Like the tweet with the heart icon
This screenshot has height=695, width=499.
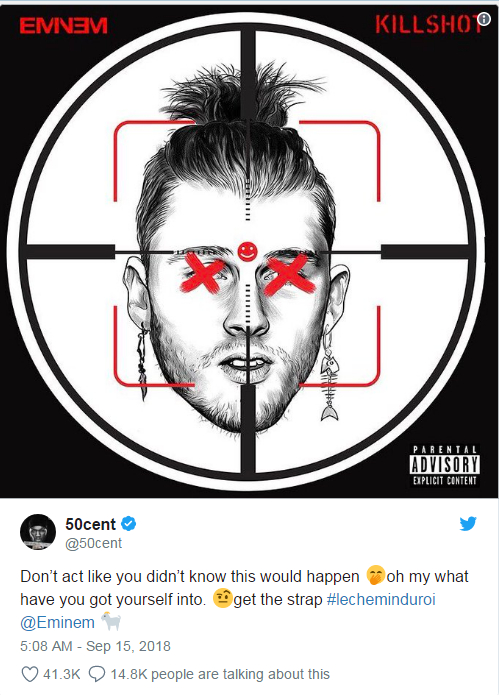point(30,674)
